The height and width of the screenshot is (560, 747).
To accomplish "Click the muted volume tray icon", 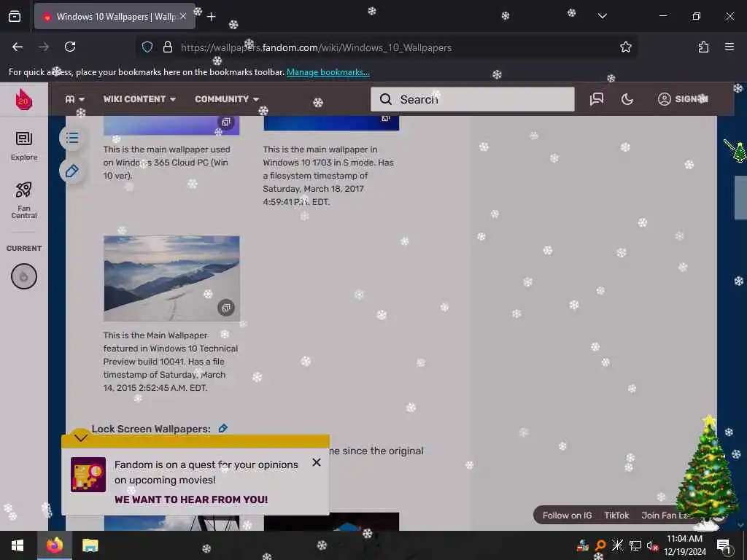I will tap(651, 545).
